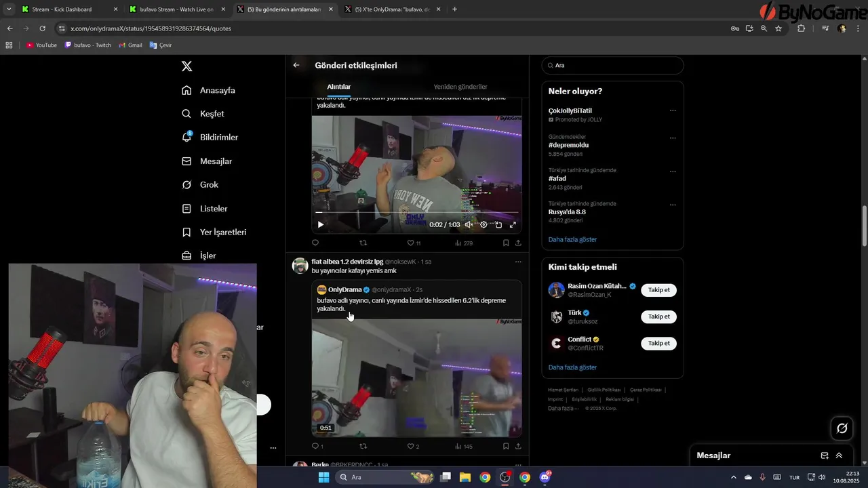Follow Türk @turuksoz with Takip et

pyautogui.click(x=658, y=317)
